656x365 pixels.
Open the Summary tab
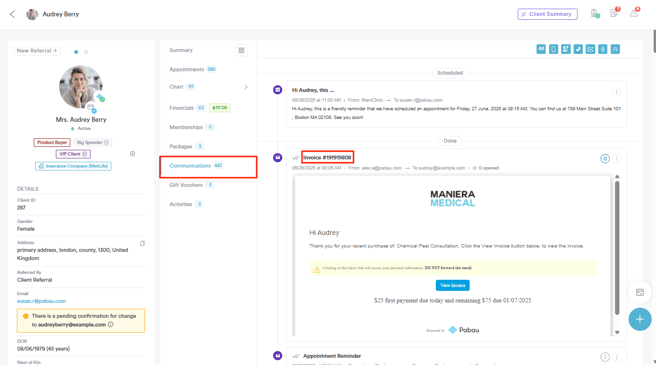point(181,50)
